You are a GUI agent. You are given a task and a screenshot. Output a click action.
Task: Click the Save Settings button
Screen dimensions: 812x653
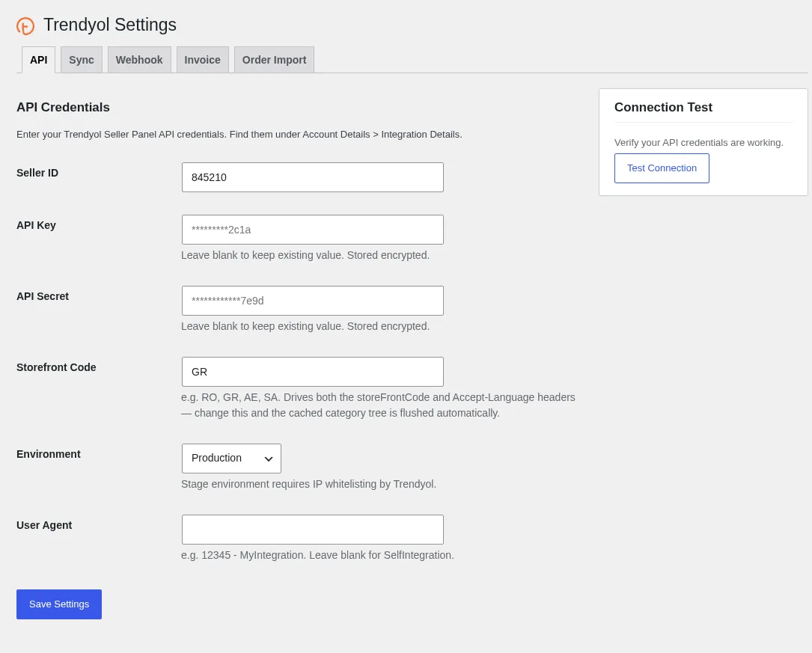[x=59, y=604]
